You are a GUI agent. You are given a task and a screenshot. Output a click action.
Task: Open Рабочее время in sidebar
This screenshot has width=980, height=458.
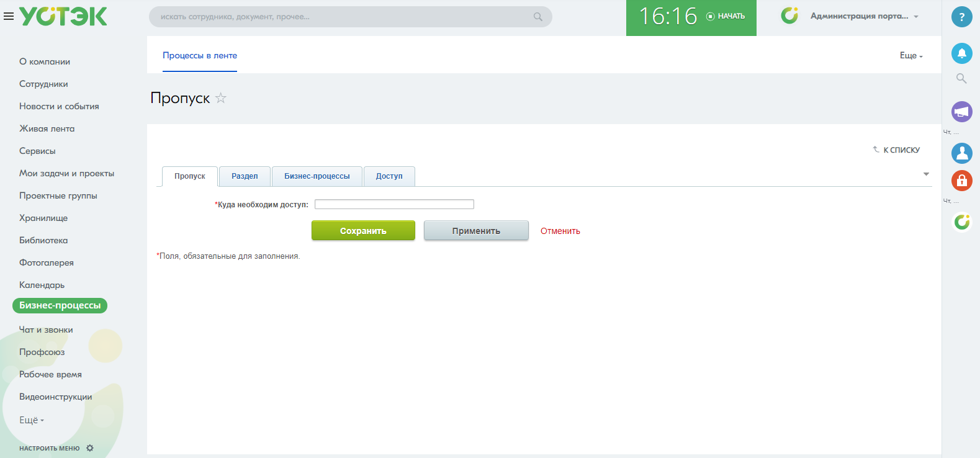point(50,374)
